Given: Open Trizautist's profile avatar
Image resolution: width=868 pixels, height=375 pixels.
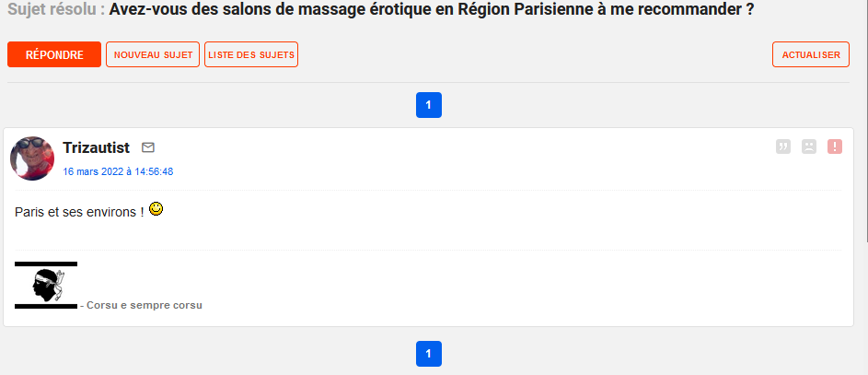Looking at the screenshot, I should (x=32, y=158).
